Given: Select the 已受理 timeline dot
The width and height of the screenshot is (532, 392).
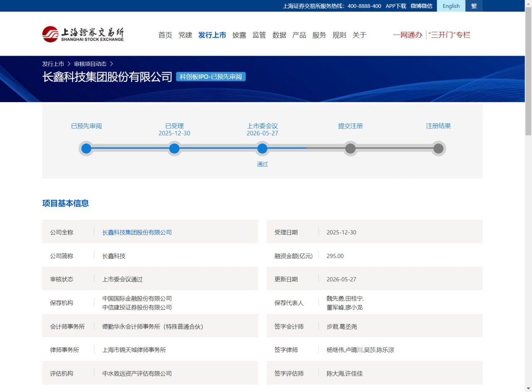Looking at the screenshot, I should pos(174,149).
